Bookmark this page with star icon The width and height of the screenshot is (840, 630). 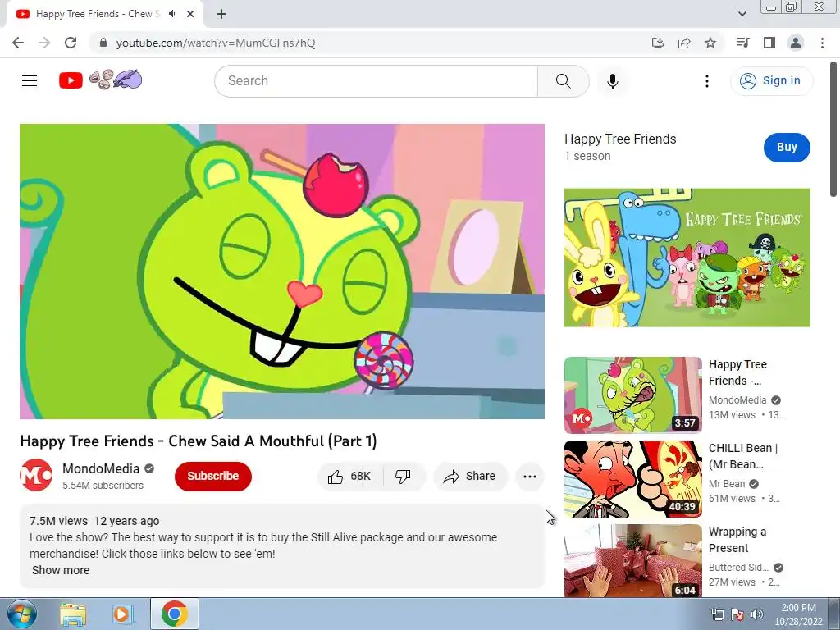(x=710, y=43)
